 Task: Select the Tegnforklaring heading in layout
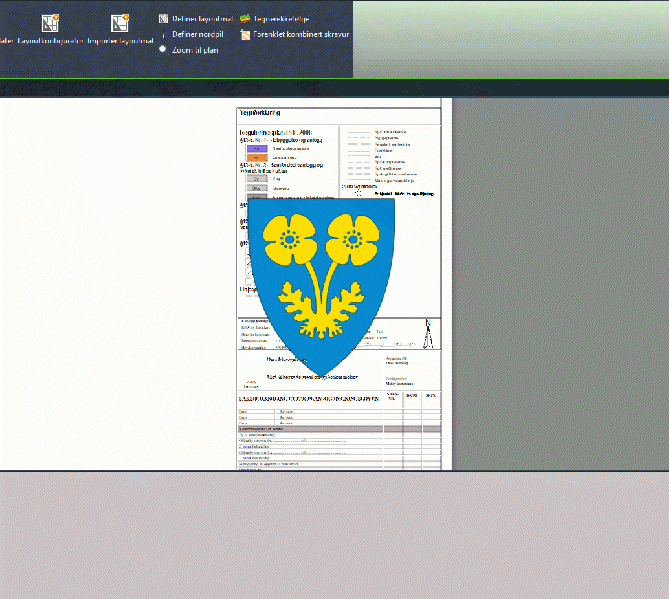(x=260, y=113)
